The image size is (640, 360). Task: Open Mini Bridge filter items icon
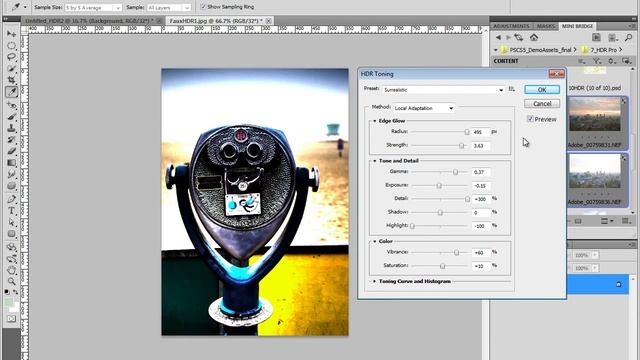[x=597, y=61]
